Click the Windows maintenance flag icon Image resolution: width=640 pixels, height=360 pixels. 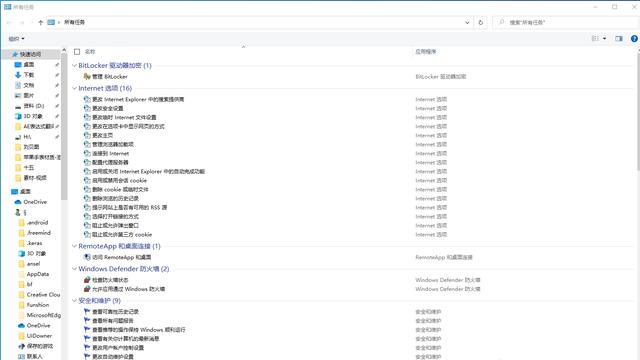[x=87, y=329]
